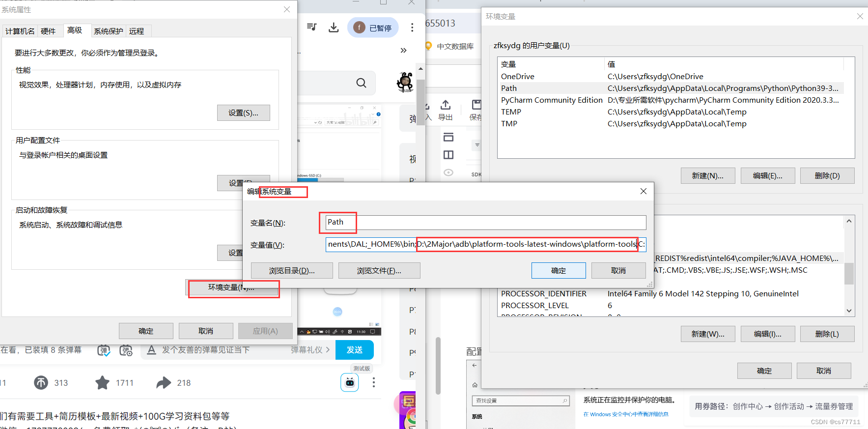
Task: Click the bilibili TV icon below 测试版
Action: coord(350,382)
